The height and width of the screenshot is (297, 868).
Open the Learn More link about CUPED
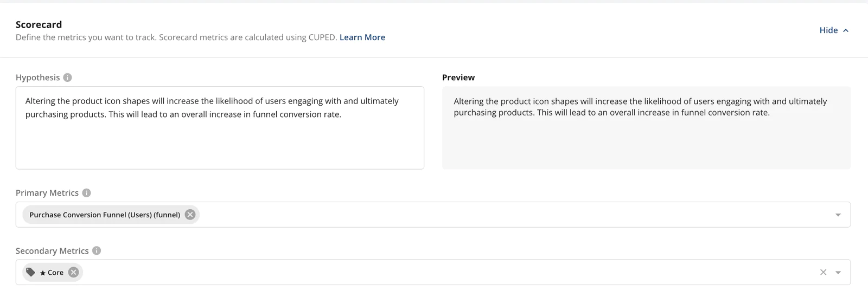362,37
